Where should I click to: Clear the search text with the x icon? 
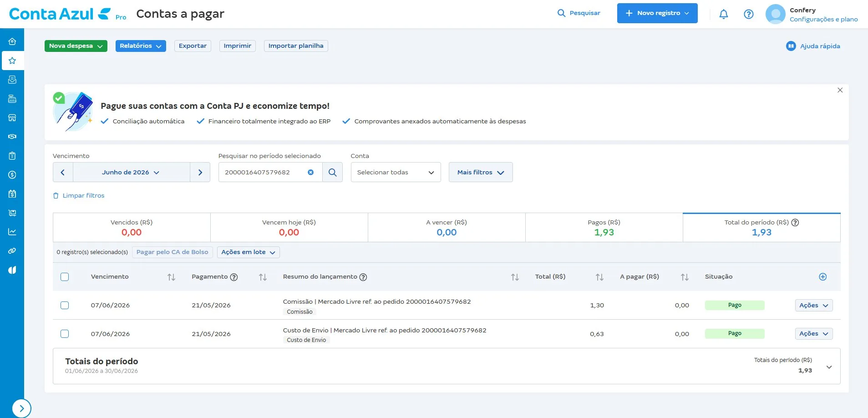(x=310, y=172)
